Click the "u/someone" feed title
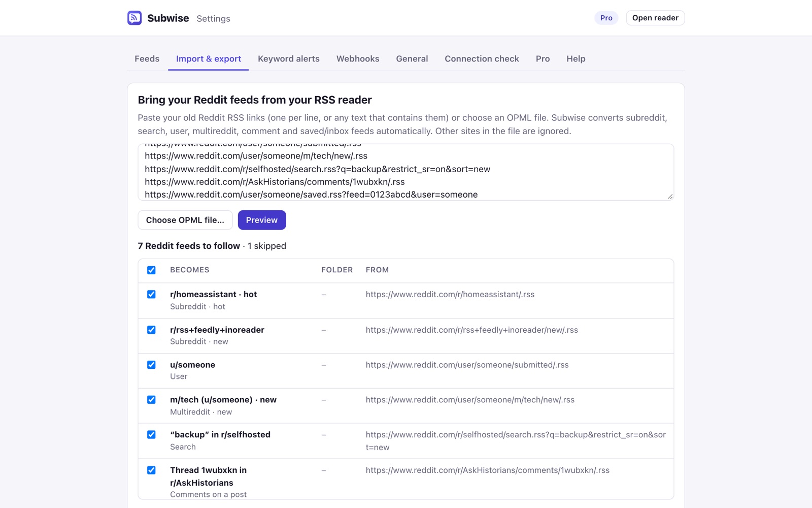 point(193,365)
